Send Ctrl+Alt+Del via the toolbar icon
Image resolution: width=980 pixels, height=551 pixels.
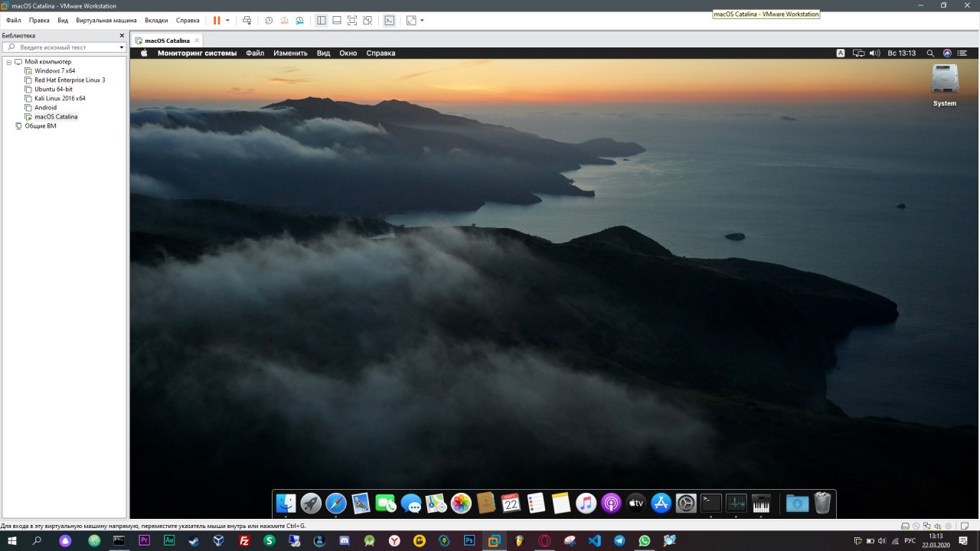pos(247,21)
